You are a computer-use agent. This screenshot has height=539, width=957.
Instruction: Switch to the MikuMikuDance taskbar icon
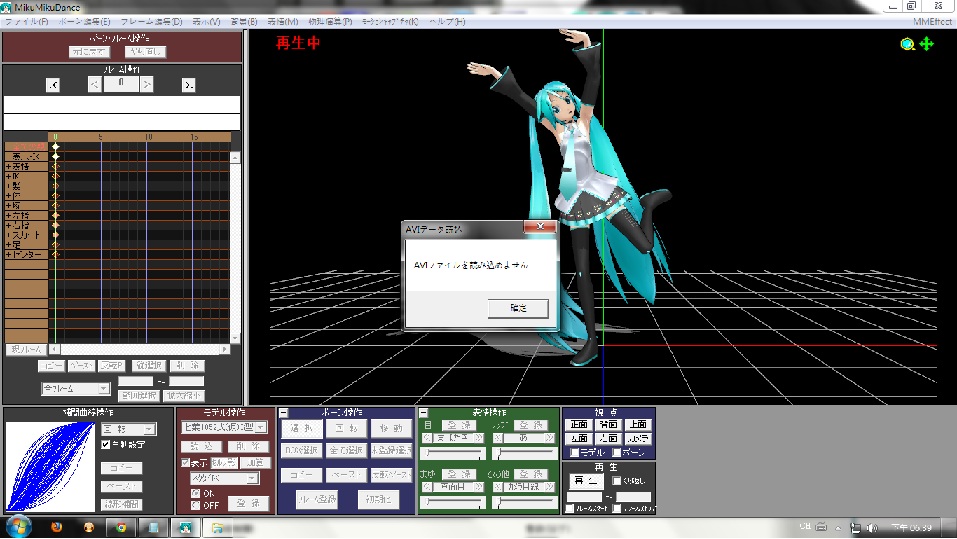point(186,527)
